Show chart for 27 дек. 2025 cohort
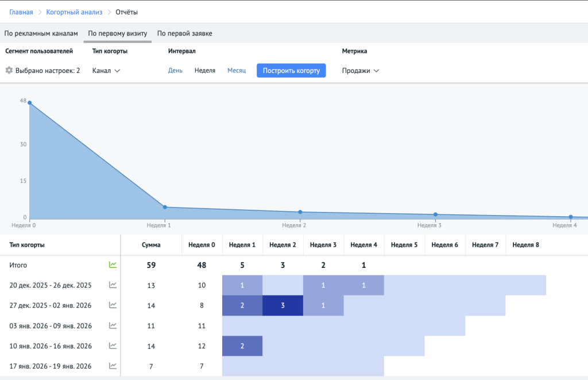Viewport: 588px width, 380px height. click(113, 305)
